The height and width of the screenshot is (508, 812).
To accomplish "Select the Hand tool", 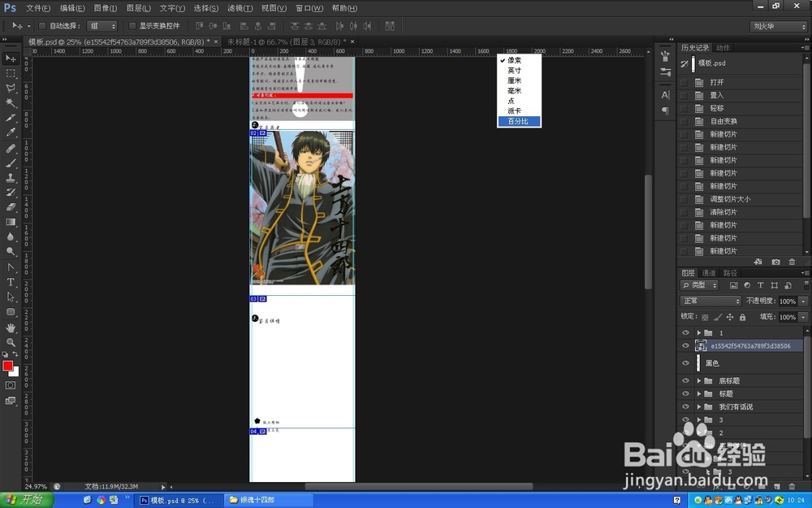I will click(11, 328).
